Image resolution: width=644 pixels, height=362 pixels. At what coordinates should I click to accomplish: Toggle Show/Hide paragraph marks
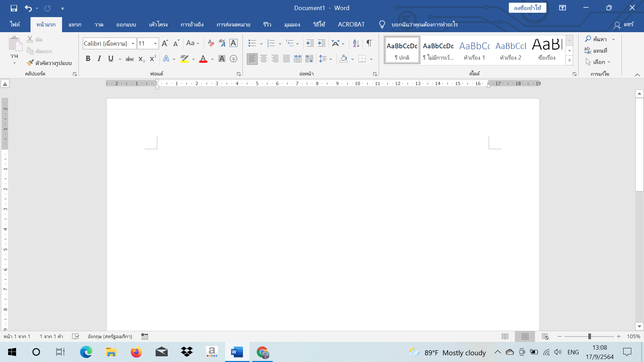(x=369, y=43)
